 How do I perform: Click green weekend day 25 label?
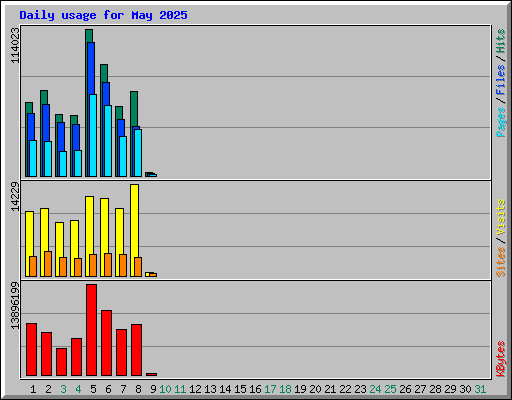click(x=390, y=389)
